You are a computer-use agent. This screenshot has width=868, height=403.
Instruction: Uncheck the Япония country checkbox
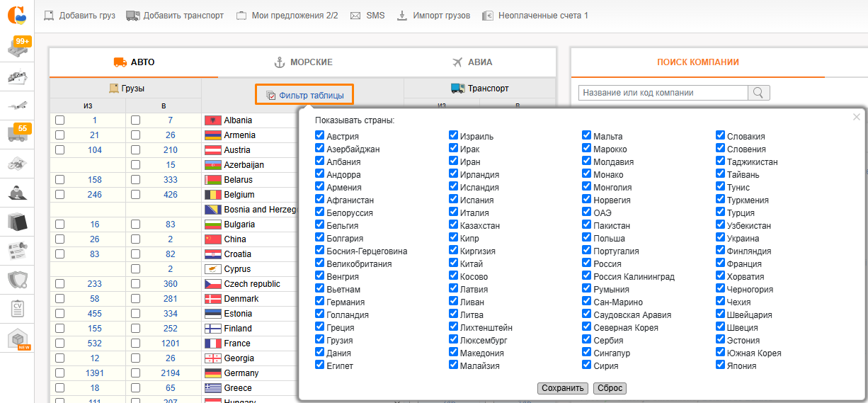point(721,365)
